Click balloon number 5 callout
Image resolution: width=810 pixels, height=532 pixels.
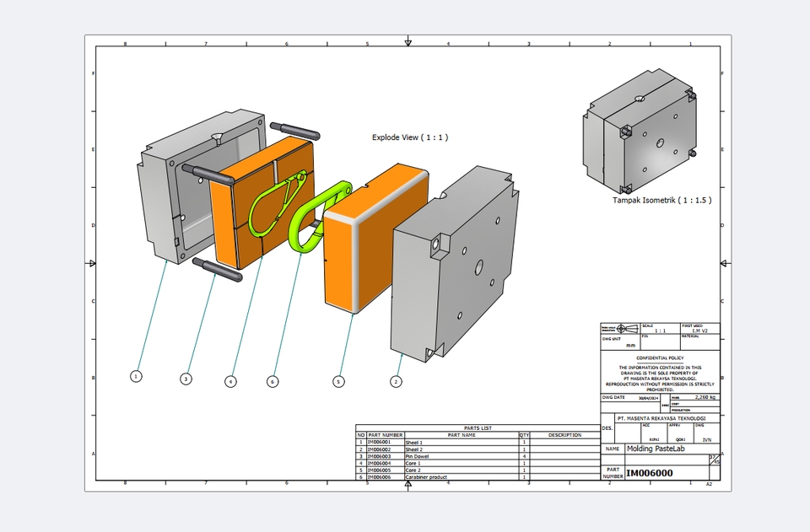pos(338,382)
